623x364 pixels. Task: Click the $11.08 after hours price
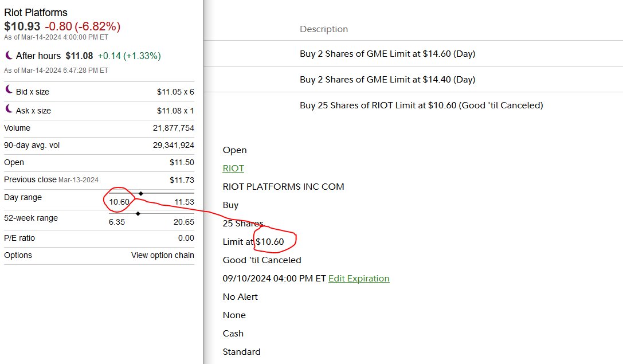(x=79, y=56)
